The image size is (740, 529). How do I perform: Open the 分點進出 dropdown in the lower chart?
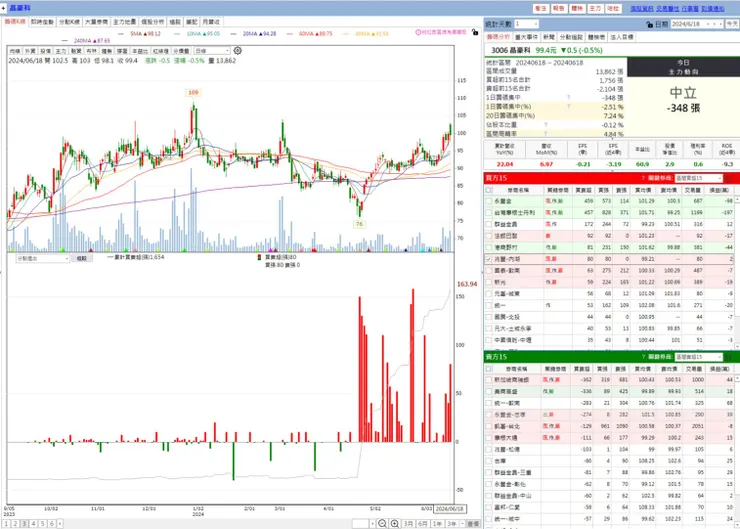point(42,259)
